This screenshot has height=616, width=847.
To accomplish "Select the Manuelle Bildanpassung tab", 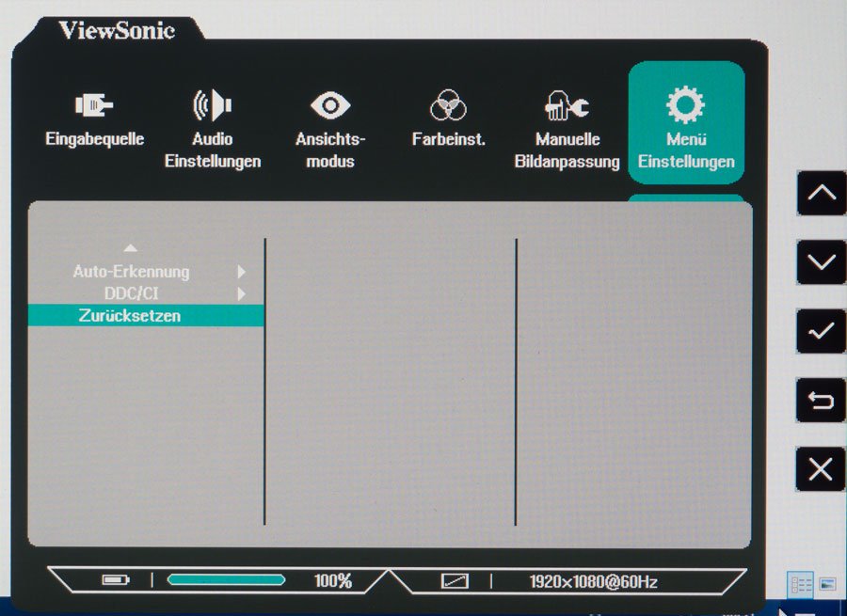I will pos(567,130).
